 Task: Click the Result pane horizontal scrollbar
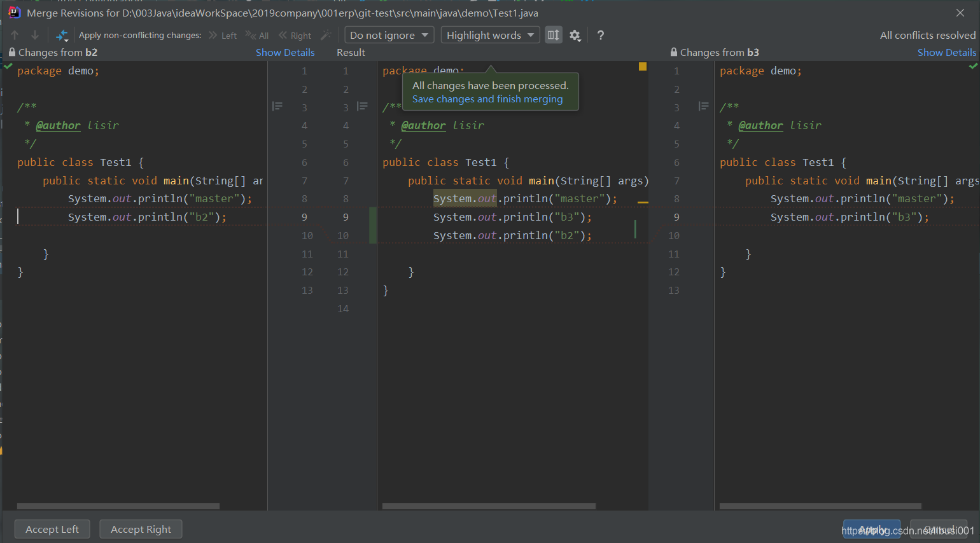coord(489,506)
